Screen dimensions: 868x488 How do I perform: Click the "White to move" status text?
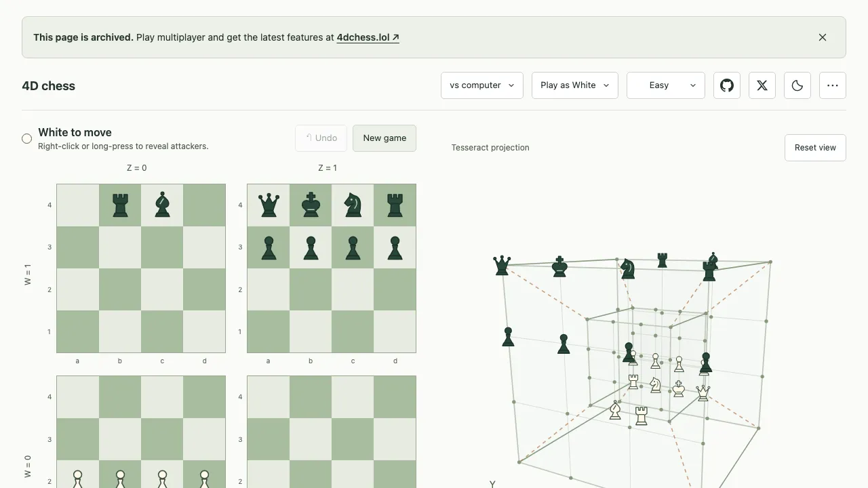click(x=75, y=132)
